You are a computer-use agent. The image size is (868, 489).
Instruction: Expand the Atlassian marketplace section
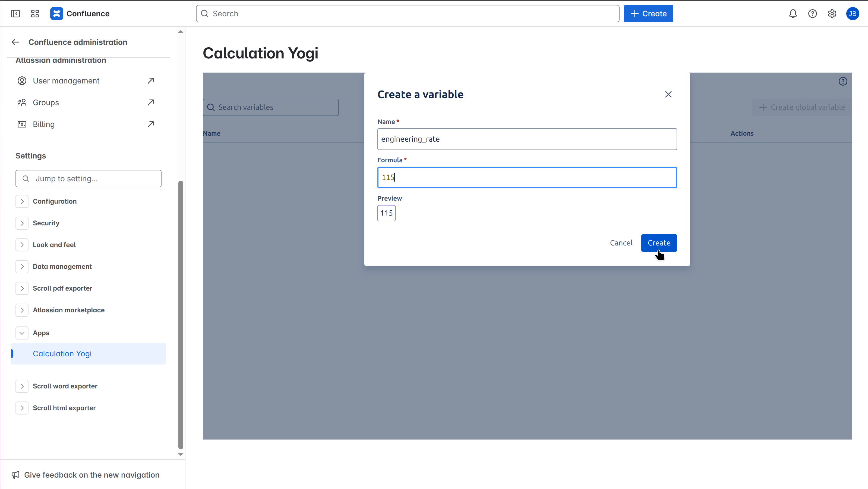tap(22, 310)
